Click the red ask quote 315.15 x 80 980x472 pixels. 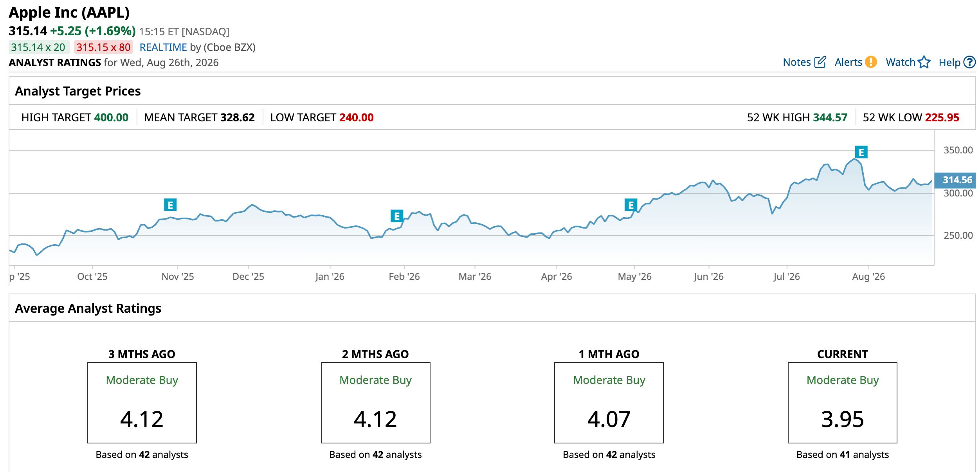(x=103, y=47)
